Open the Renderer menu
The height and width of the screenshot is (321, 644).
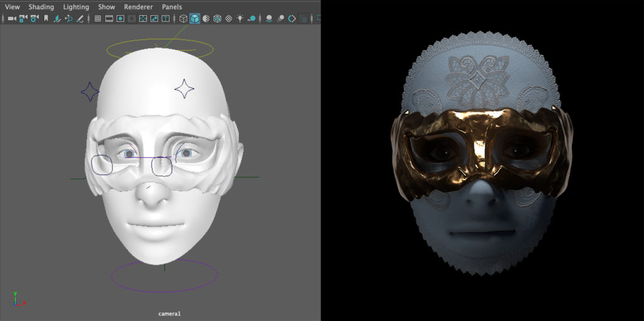(x=138, y=7)
